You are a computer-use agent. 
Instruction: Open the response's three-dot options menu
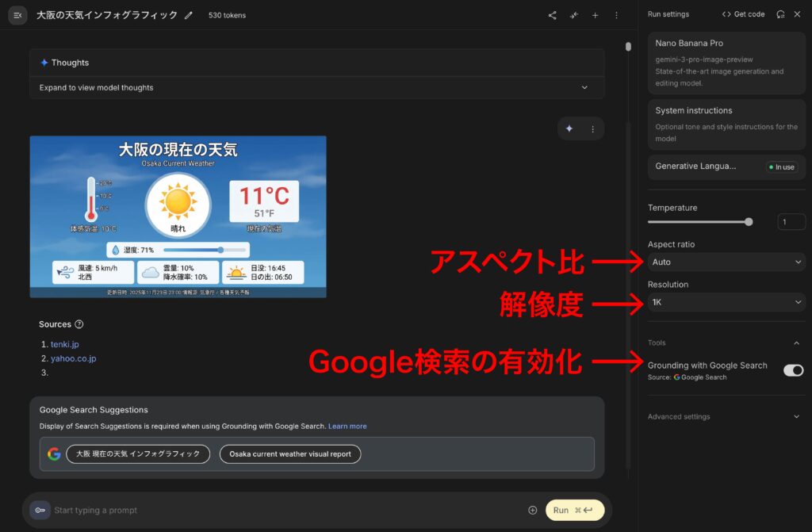(x=592, y=128)
